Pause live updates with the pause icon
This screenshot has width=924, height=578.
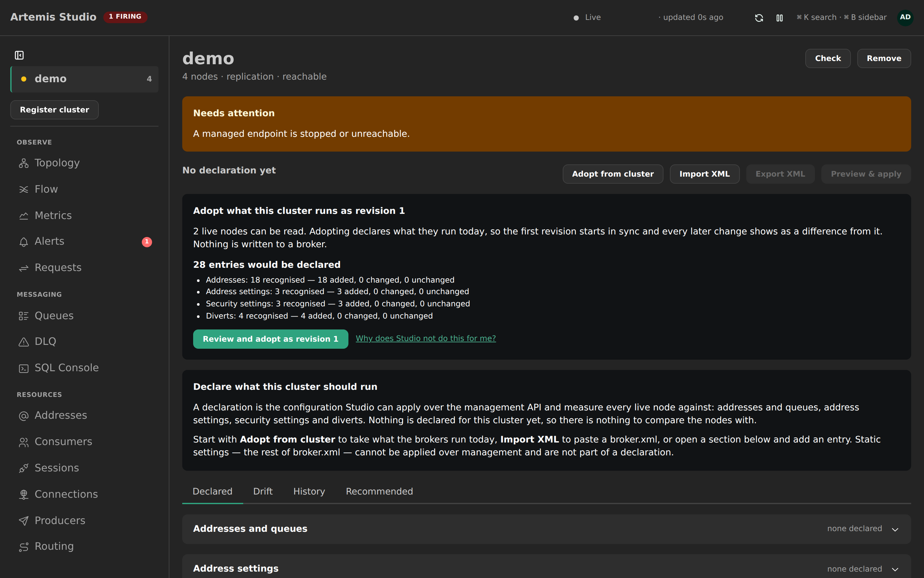pyautogui.click(x=779, y=18)
